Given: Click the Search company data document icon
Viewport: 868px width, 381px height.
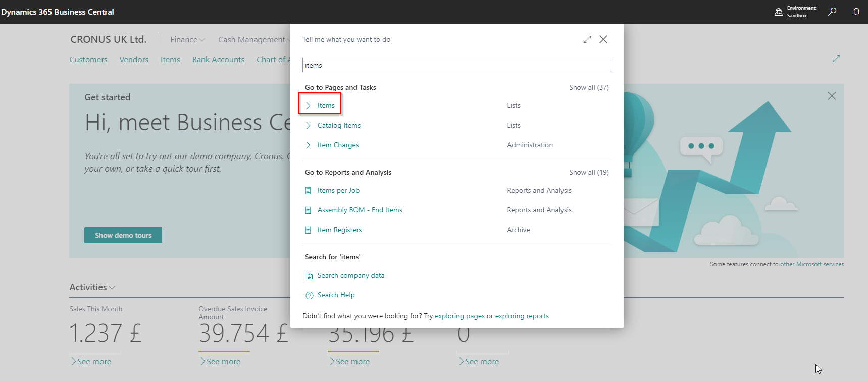Looking at the screenshot, I should (309, 276).
